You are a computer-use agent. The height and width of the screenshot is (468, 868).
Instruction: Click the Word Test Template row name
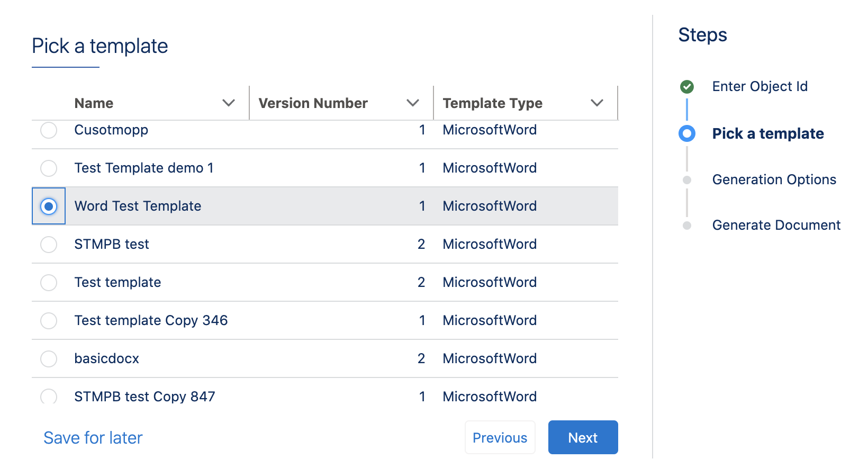[x=138, y=206]
